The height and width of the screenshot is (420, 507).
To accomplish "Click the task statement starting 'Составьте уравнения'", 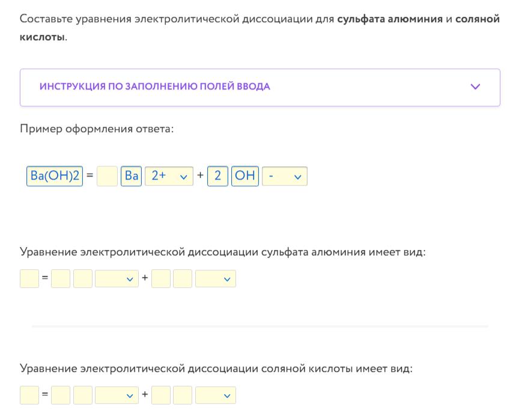I will (x=260, y=28).
